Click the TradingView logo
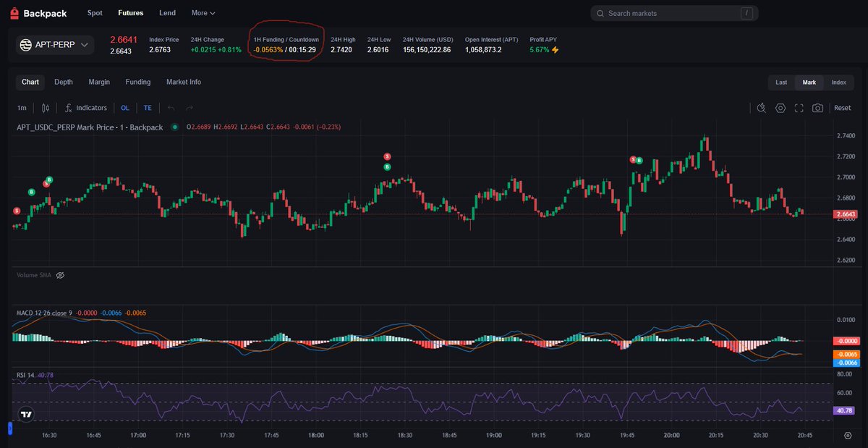868x448 pixels. coord(26,415)
